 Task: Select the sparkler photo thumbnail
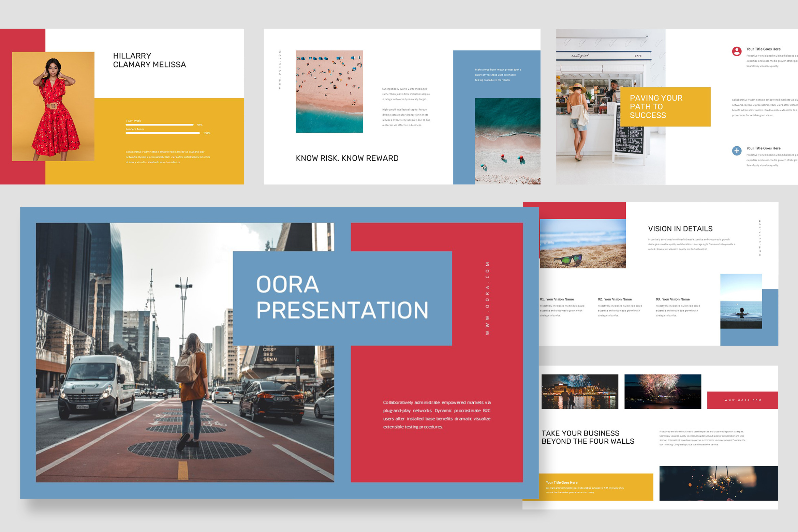pos(718,483)
